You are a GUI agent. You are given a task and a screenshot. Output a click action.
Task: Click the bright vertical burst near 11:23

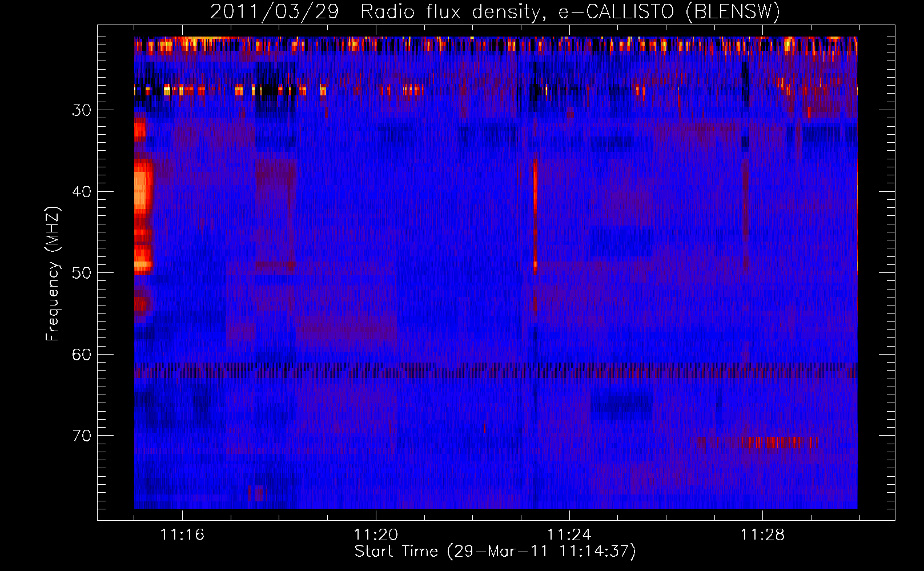(x=535, y=217)
